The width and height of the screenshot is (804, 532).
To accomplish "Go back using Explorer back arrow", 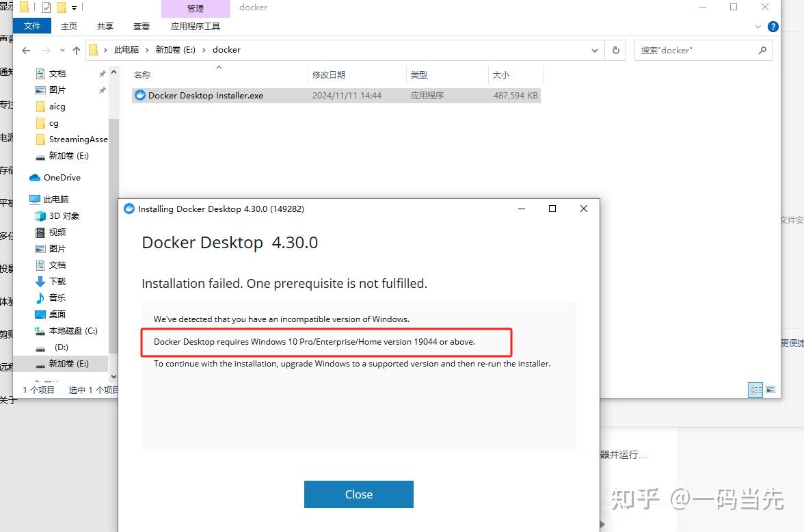I will pos(26,51).
